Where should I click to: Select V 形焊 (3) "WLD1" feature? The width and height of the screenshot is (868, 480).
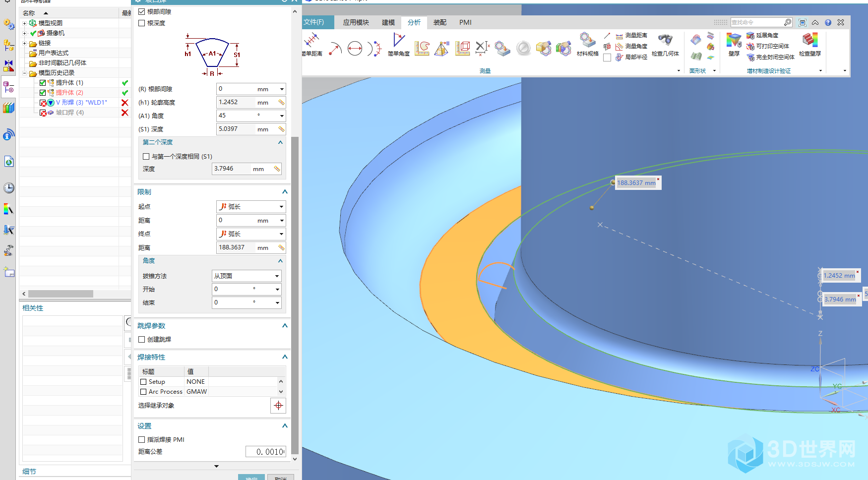81,103
